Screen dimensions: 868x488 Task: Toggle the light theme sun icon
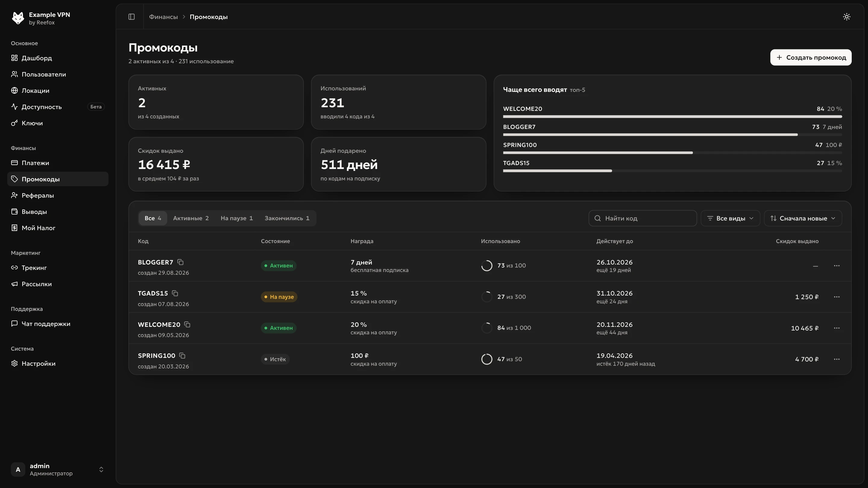(x=847, y=17)
